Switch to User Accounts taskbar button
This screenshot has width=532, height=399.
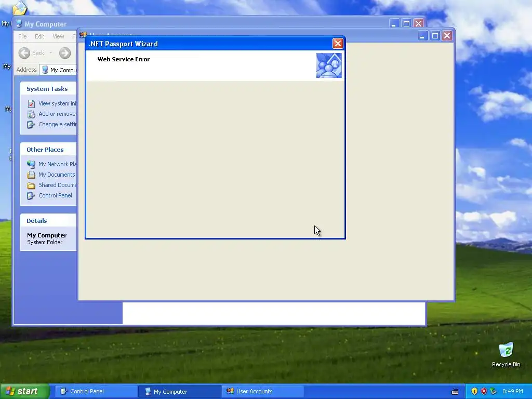pos(262,391)
